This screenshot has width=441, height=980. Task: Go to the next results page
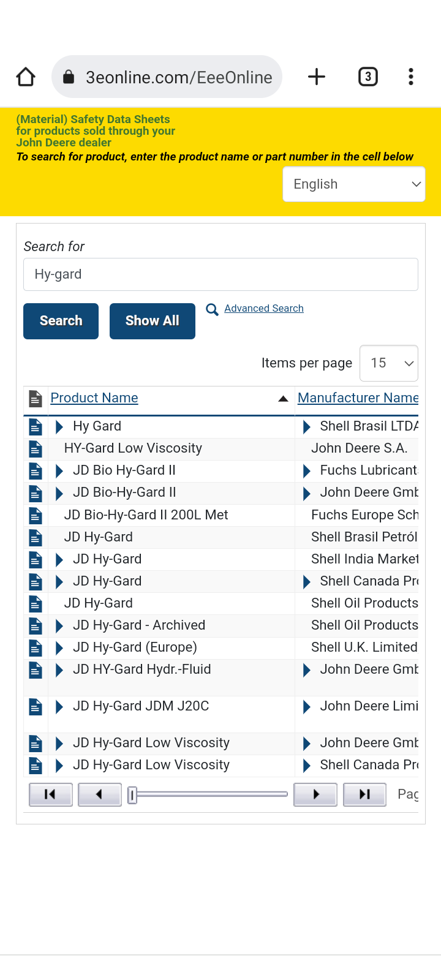tap(315, 794)
